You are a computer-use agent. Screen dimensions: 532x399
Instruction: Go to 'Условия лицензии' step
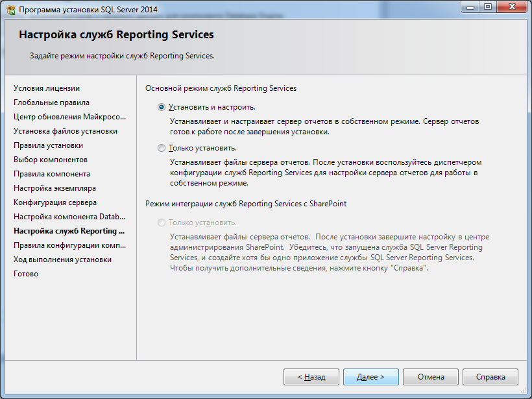tap(47, 88)
